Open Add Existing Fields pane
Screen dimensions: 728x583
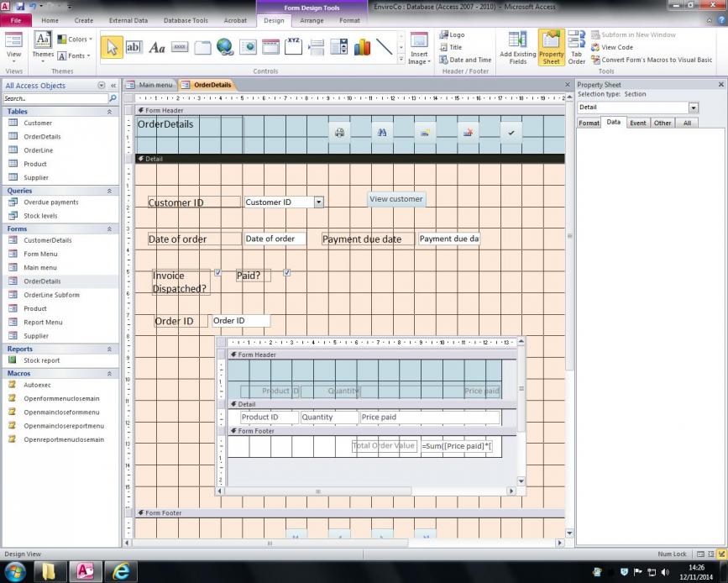click(518, 47)
